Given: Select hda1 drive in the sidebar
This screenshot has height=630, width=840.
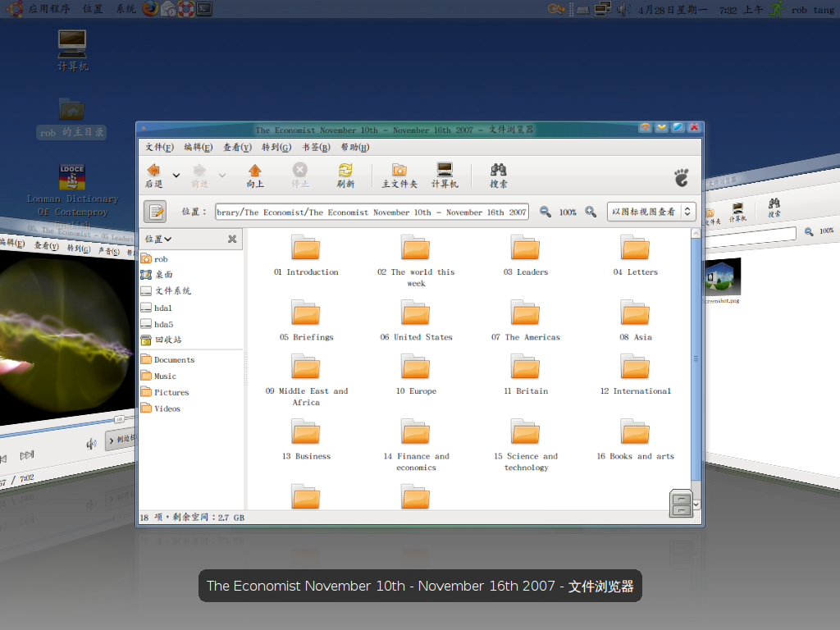Looking at the screenshot, I should (156, 308).
